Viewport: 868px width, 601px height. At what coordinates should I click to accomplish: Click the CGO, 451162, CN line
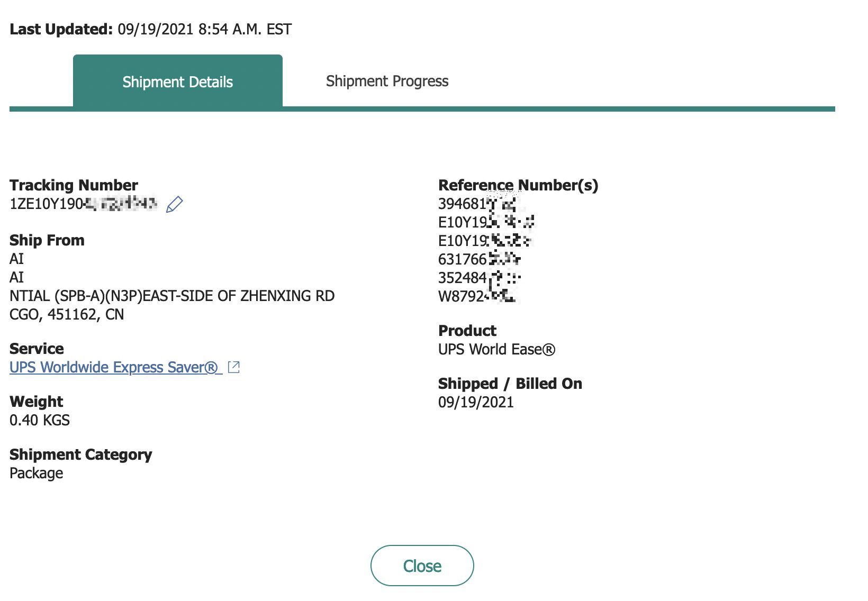(67, 314)
